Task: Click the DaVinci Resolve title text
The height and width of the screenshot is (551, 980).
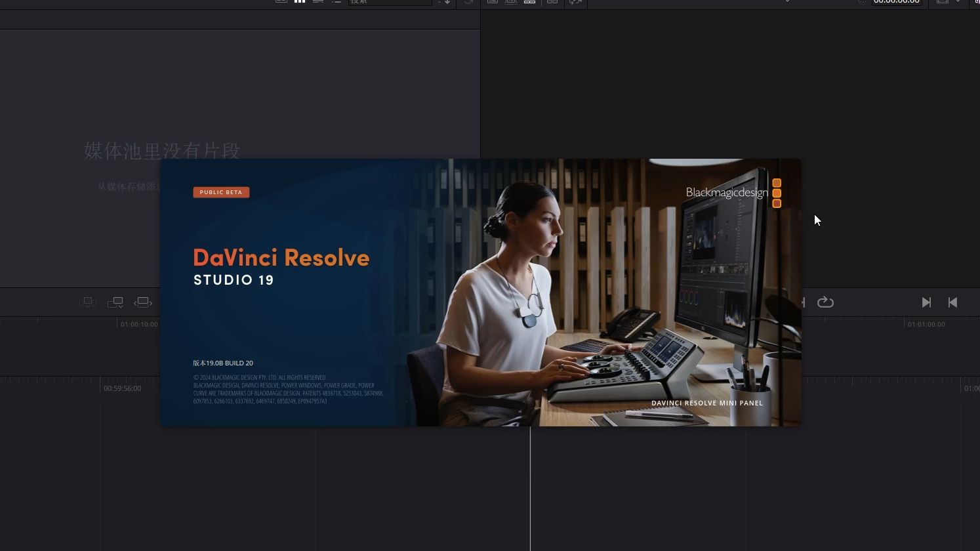Action: [281, 258]
